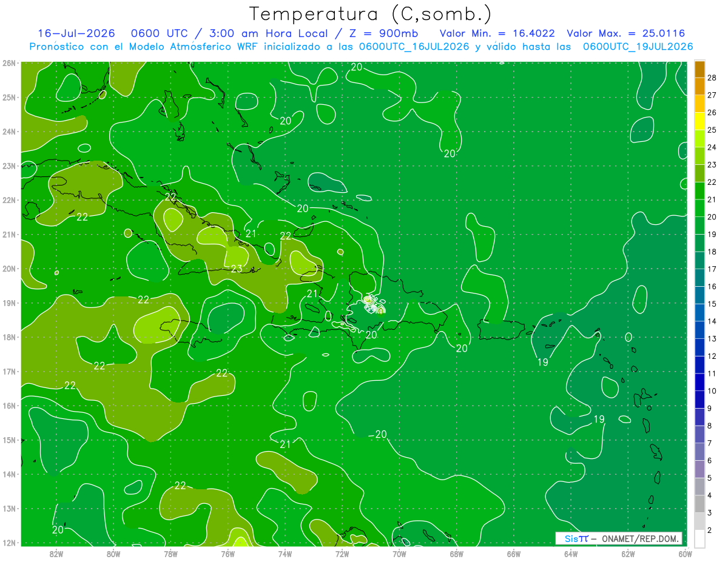
Task: Click the '20N' latitude axis label
Action: pyautogui.click(x=8, y=269)
